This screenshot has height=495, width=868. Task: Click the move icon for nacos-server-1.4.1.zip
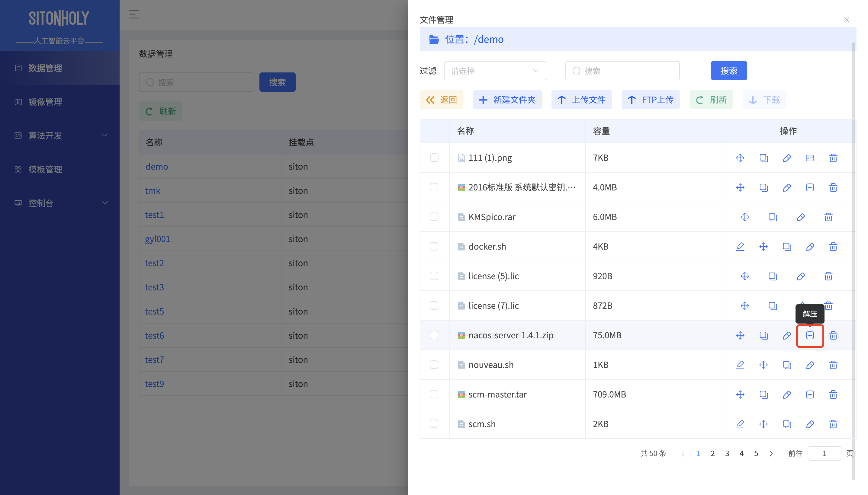(x=740, y=335)
